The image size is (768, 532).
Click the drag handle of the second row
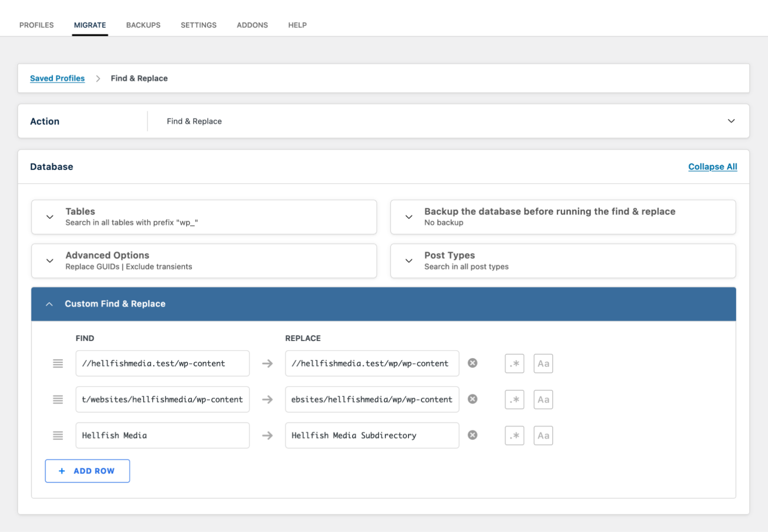click(x=58, y=399)
